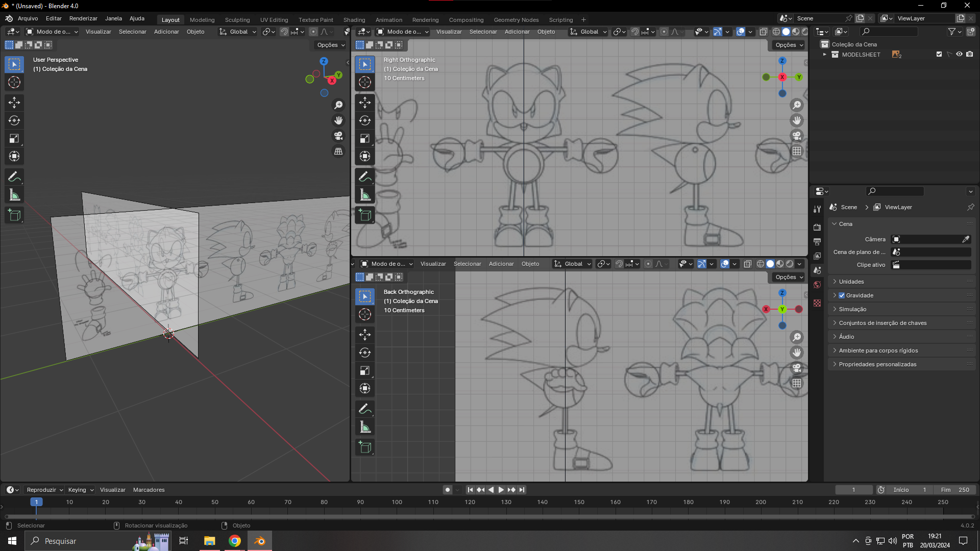
Task: Select the Scale tool in left viewport
Action: [x=14, y=138]
